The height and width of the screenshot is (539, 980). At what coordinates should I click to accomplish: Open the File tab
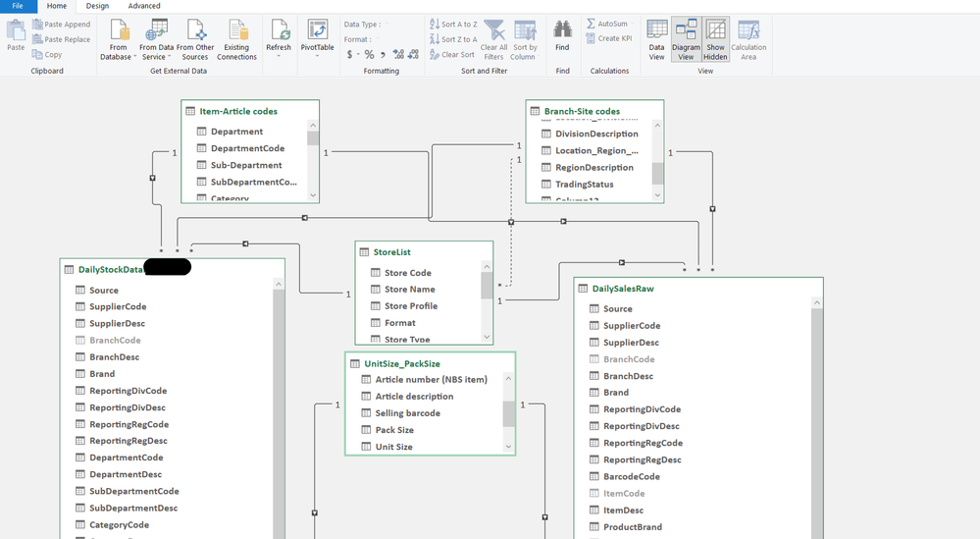(x=18, y=6)
